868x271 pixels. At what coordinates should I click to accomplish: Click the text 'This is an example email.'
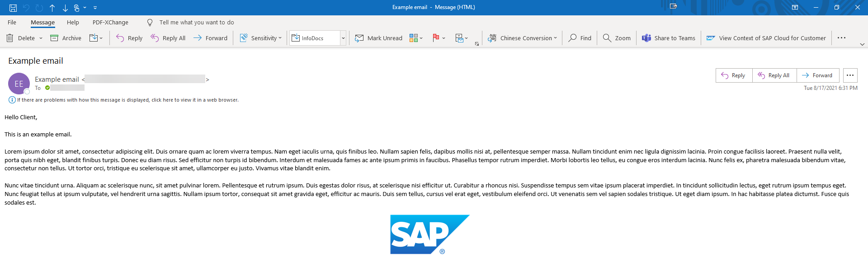pos(38,134)
